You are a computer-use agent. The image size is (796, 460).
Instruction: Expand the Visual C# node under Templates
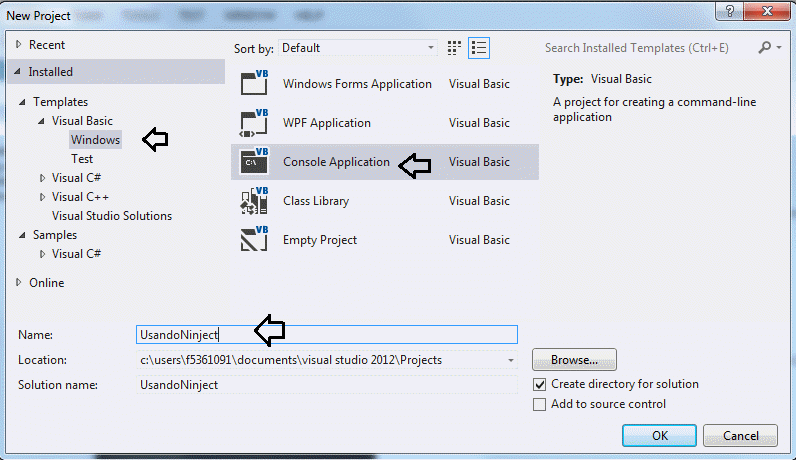coord(42,178)
